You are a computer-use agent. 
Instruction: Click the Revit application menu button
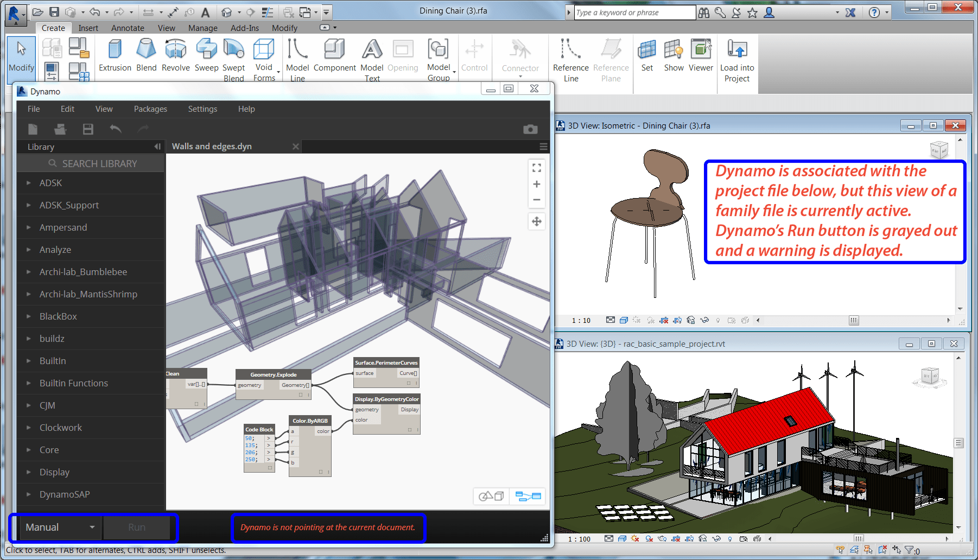(15, 14)
